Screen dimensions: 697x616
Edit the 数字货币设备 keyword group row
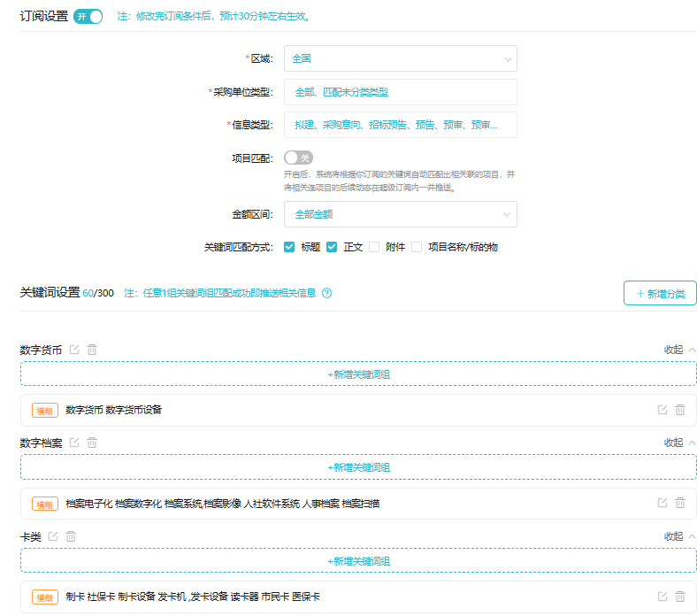coord(663,410)
